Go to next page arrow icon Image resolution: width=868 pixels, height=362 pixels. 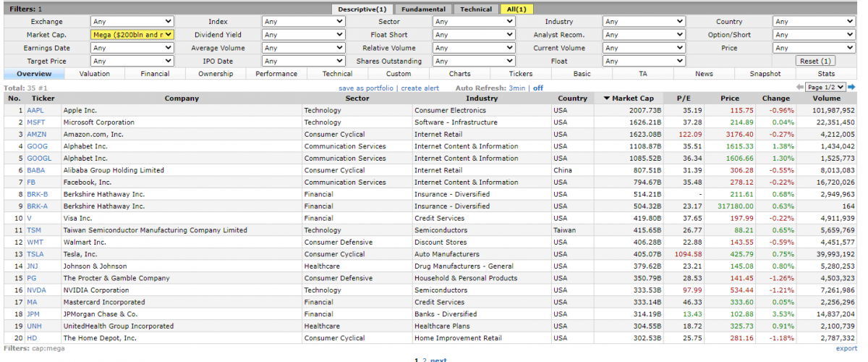(853, 87)
